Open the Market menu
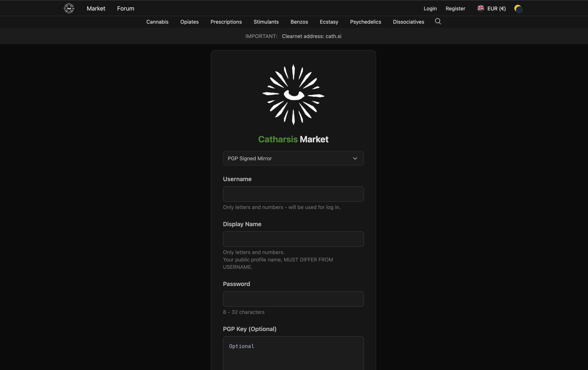This screenshot has width=588, height=370. click(96, 8)
